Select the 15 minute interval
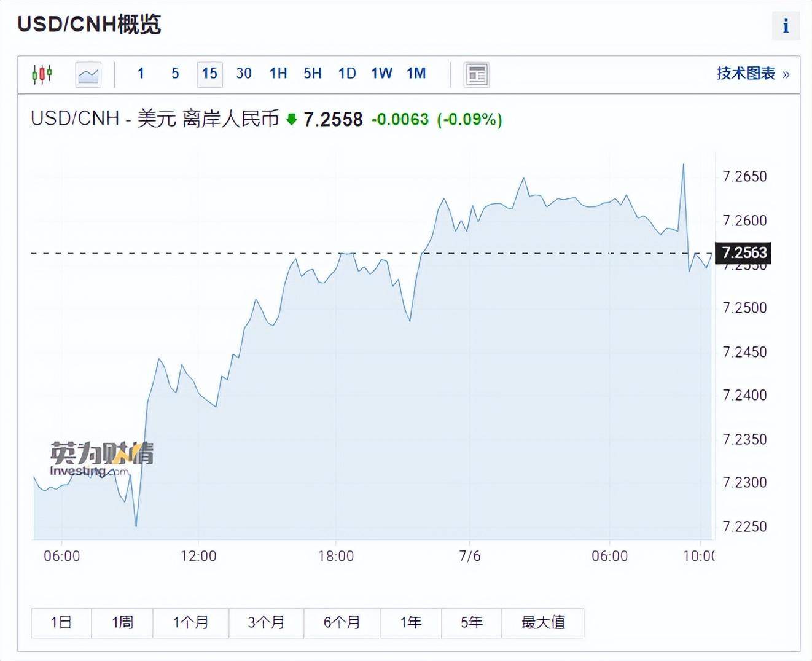 coord(209,74)
